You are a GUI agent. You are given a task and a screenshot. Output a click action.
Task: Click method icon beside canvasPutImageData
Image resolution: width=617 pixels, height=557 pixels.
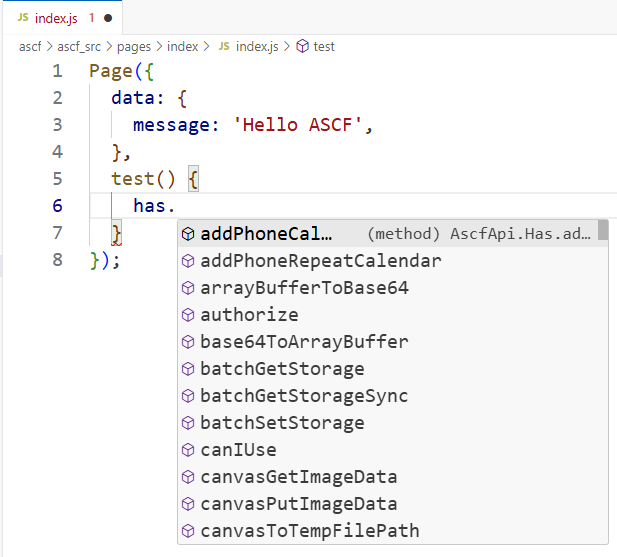tap(188, 504)
